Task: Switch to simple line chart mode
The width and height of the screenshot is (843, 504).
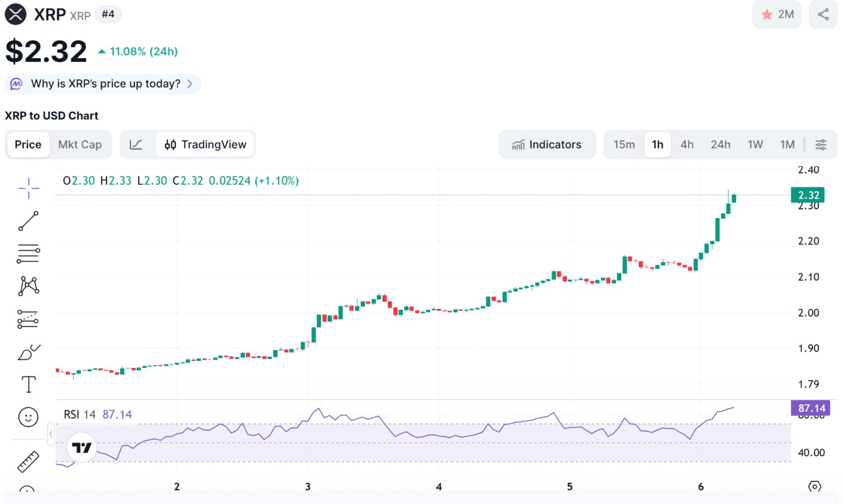Action: pos(136,145)
